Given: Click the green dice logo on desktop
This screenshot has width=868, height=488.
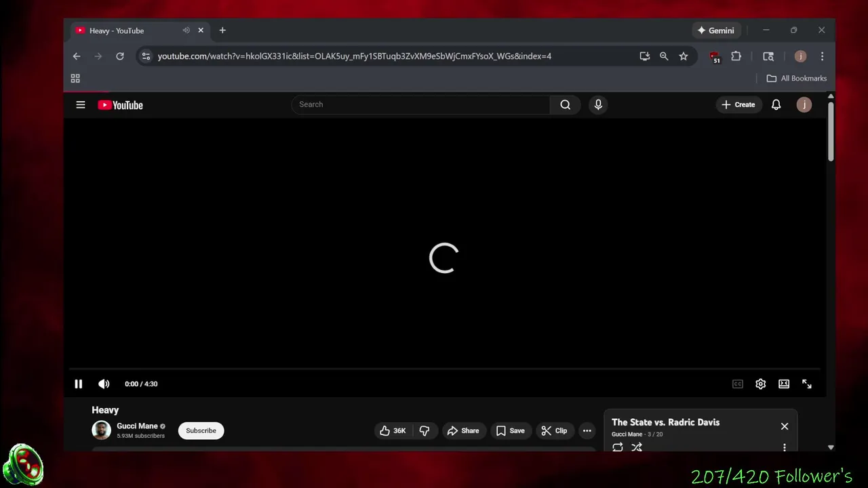Looking at the screenshot, I should (x=23, y=465).
